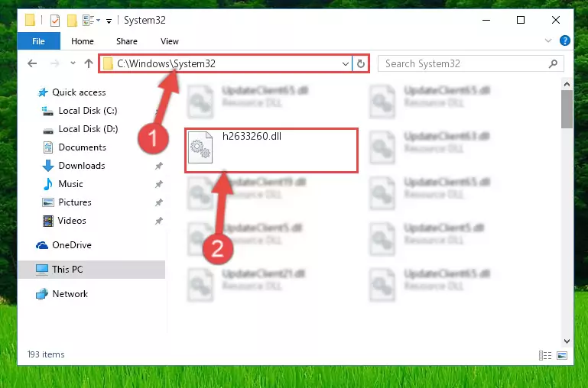Select the h2633260.dll file name

[252, 136]
